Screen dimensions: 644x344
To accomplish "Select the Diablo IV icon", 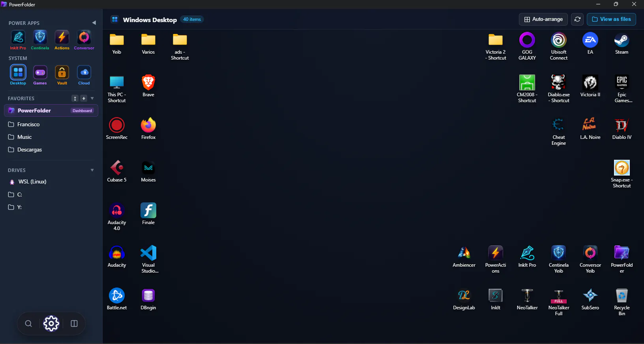I will tap(622, 129).
